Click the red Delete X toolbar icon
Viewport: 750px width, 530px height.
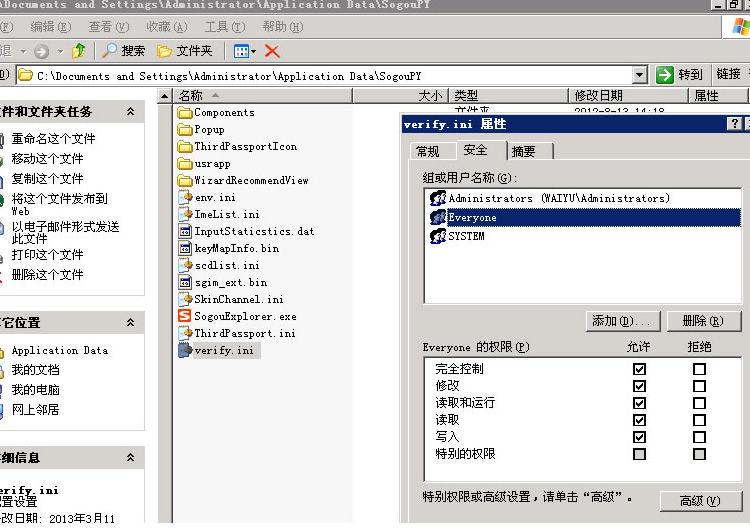point(272,51)
